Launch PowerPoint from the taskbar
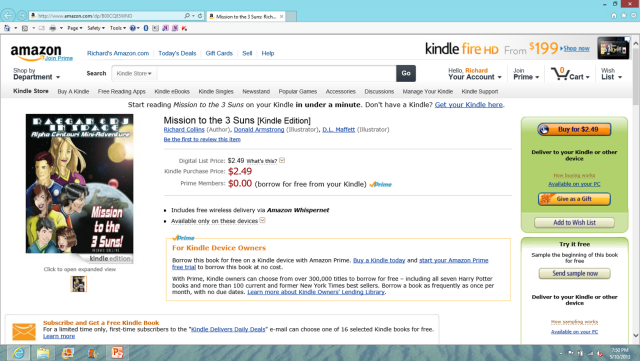The height and width of the screenshot is (361, 640). coord(117,352)
